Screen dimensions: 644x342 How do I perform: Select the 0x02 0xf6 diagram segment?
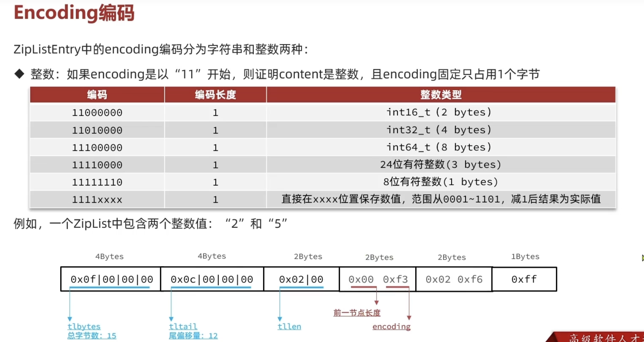click(453, 279)
